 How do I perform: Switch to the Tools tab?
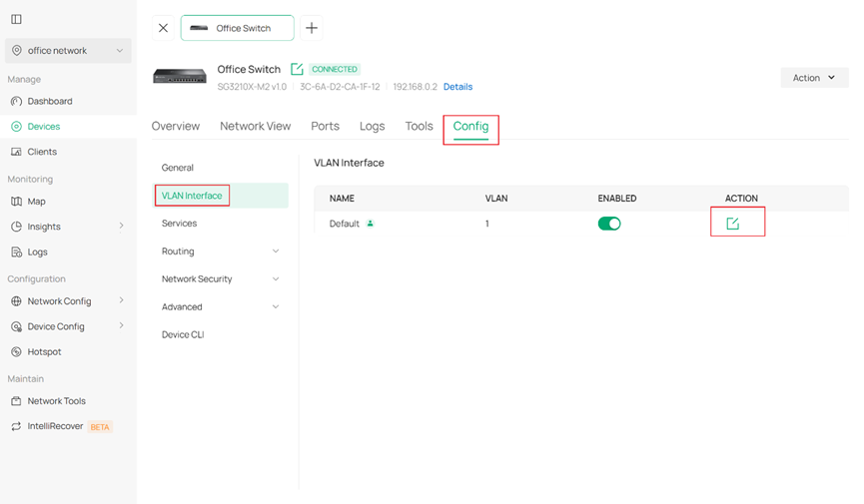point(419,126)
